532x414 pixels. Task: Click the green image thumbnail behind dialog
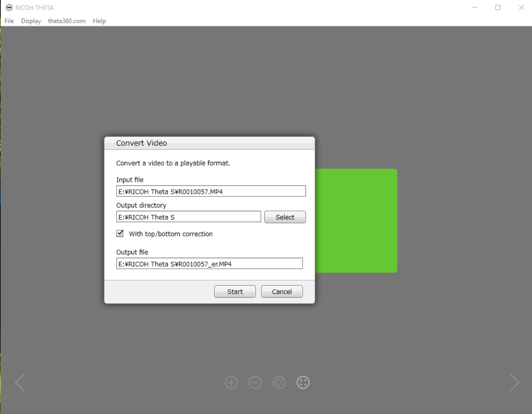coord(356,221)
